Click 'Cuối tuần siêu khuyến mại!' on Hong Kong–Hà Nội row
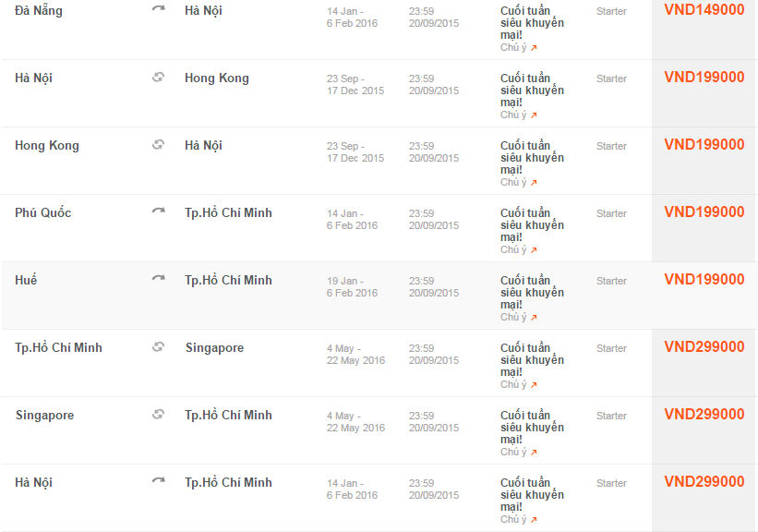This screenshot has width=758, height=532. pyautogui.click(x=532, y=158)
